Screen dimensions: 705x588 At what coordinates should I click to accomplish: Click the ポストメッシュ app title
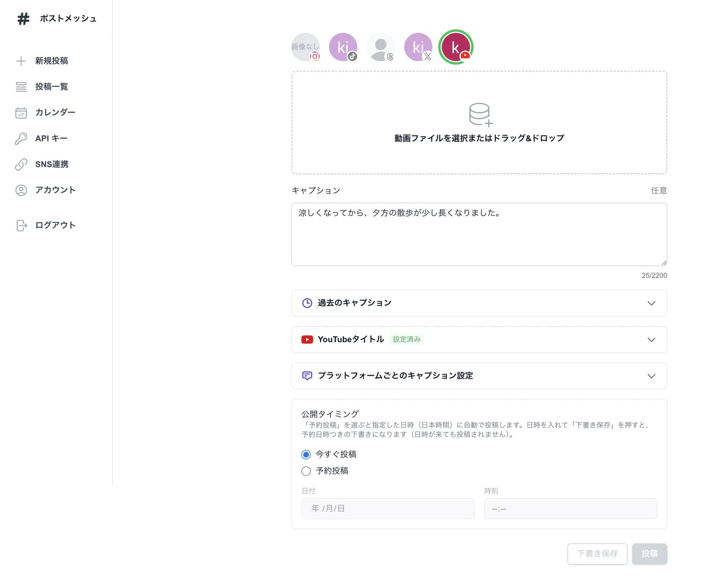(x=68, y=18)
